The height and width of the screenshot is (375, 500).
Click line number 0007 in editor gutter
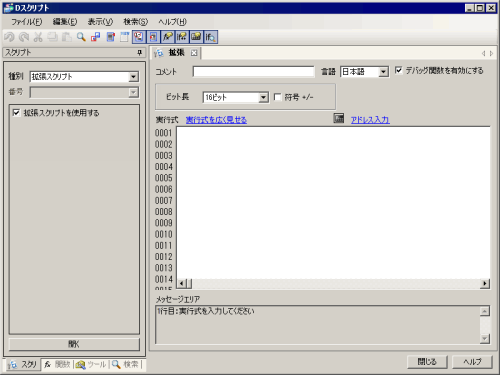(x=164, y=201)
